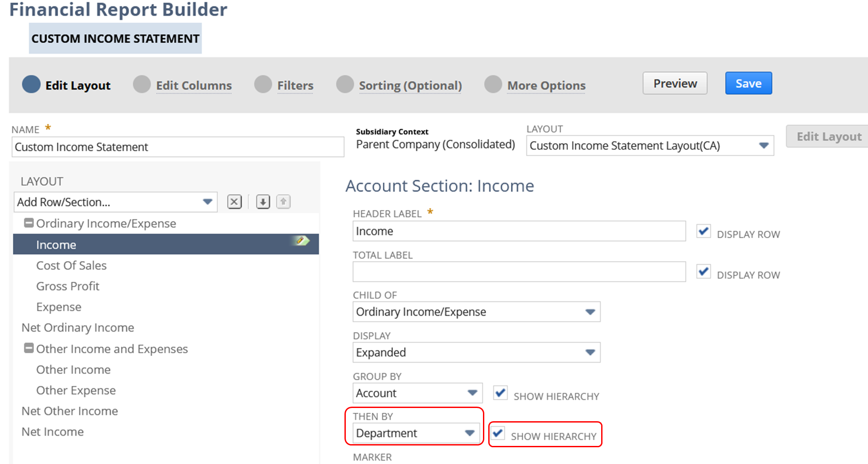Image resolution: width=868 pixels, height=464 pixels.
Task: Click the Edit Columns step circle
Action: [142, 84]
